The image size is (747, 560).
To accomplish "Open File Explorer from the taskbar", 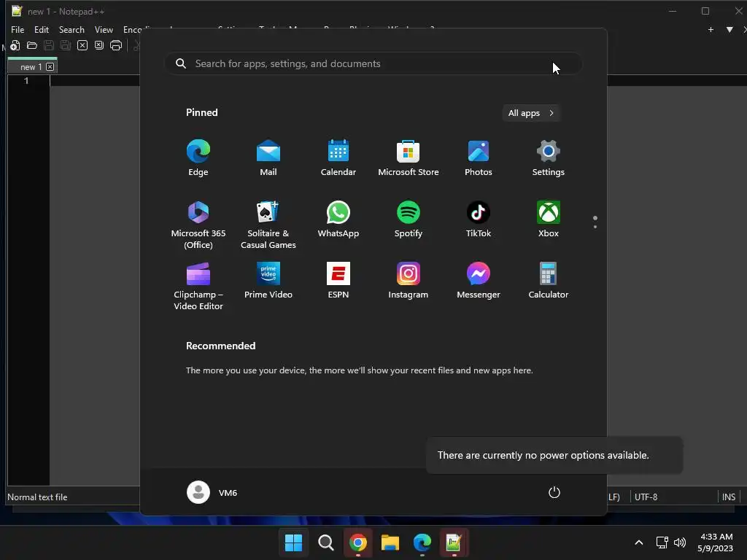I will click(x=390, y=542).
